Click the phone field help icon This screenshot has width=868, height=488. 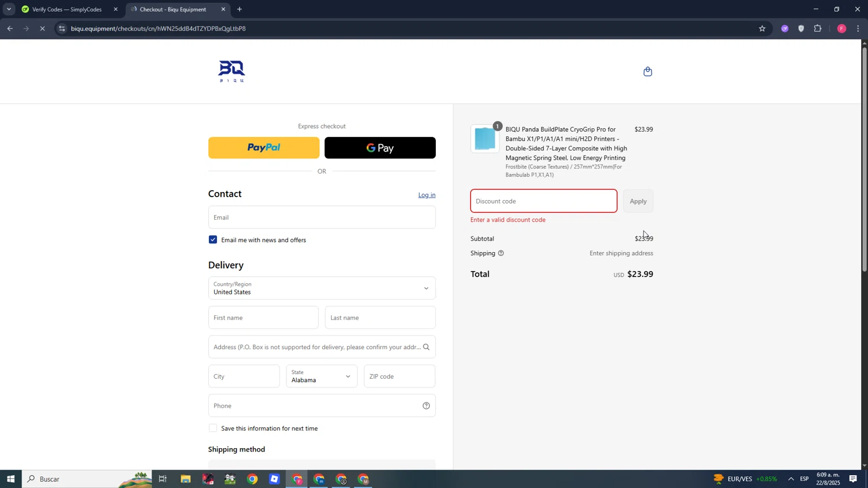point(426,406)
